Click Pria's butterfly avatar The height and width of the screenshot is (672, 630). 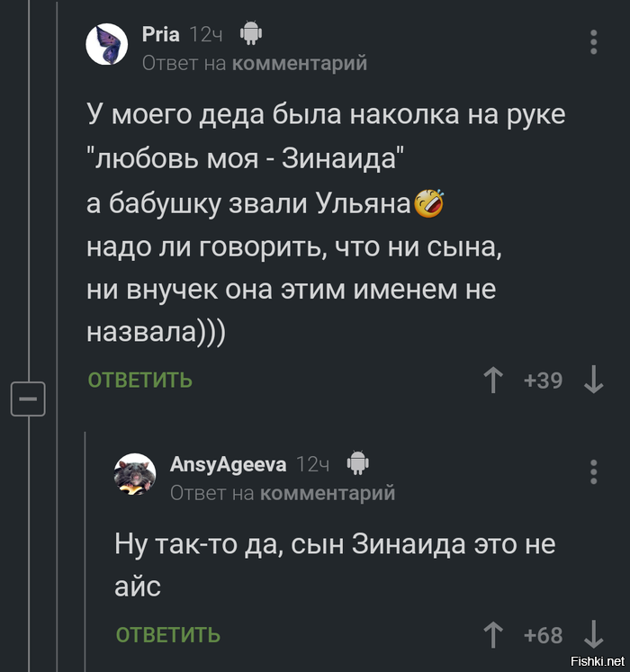pyautogui.click(x=107, y=44)
